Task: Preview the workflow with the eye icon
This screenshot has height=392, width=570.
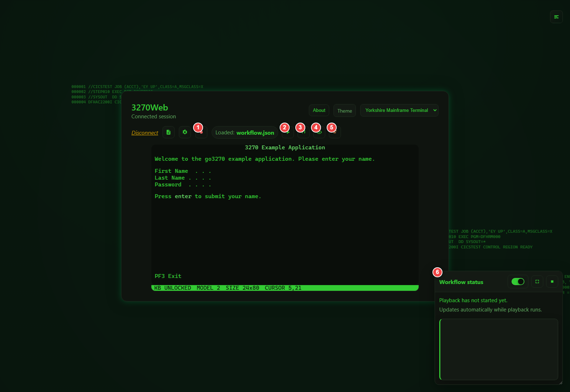Action: click(x=319, y=132)
